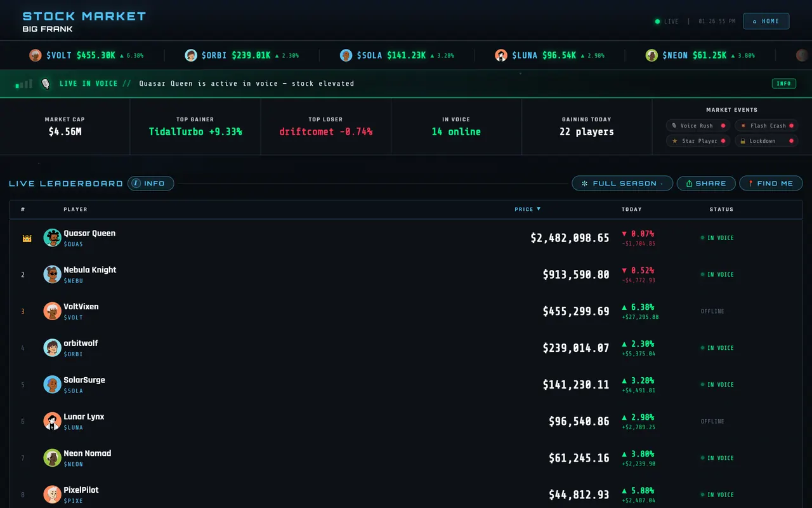The image size is (812, 508).
Task: Click the 01:26:55 PM clock
Action: (717, 22)
